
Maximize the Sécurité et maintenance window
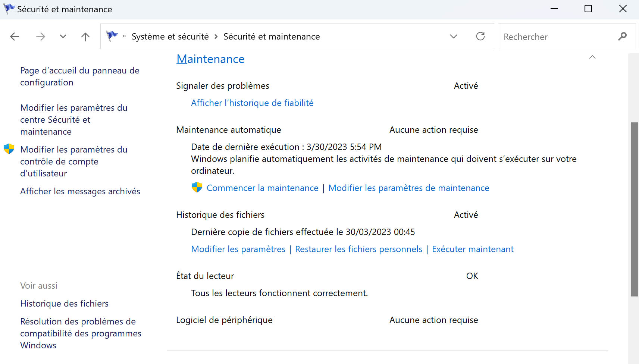(x=588, y=9)
